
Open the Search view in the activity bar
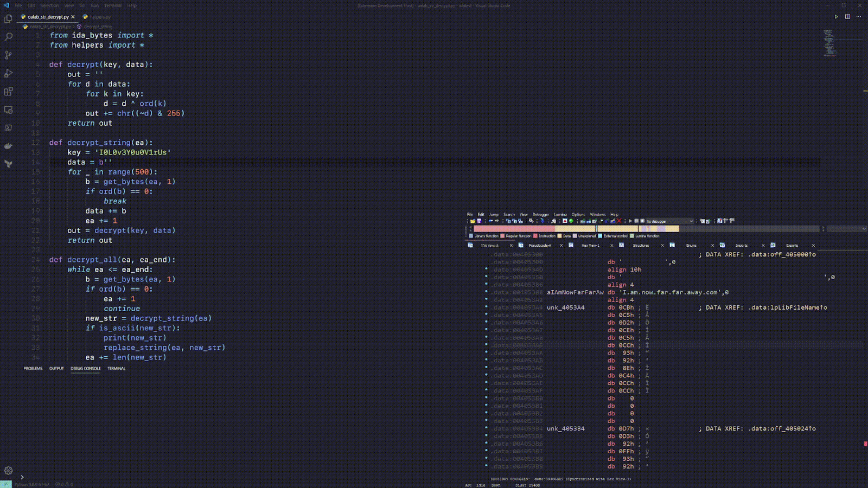[x=8, y=36]
